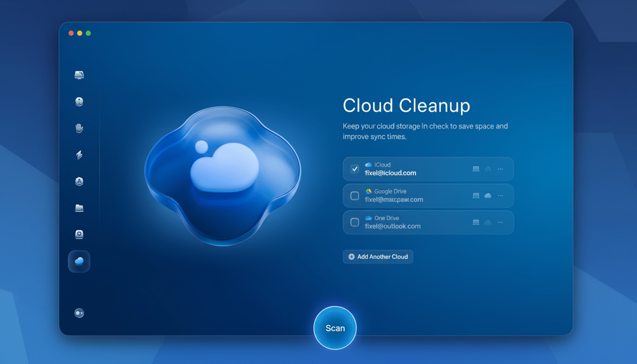The height and width of the screenshot is (364, 637).
Task: Open more options for the iCloud account
Action: pos(500,168)
